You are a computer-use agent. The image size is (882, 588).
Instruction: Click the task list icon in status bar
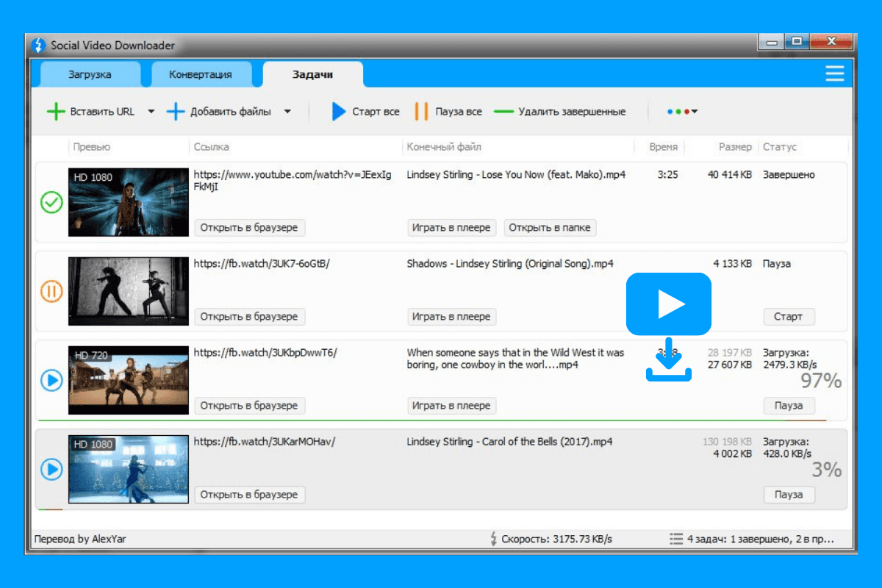[676, 539]
